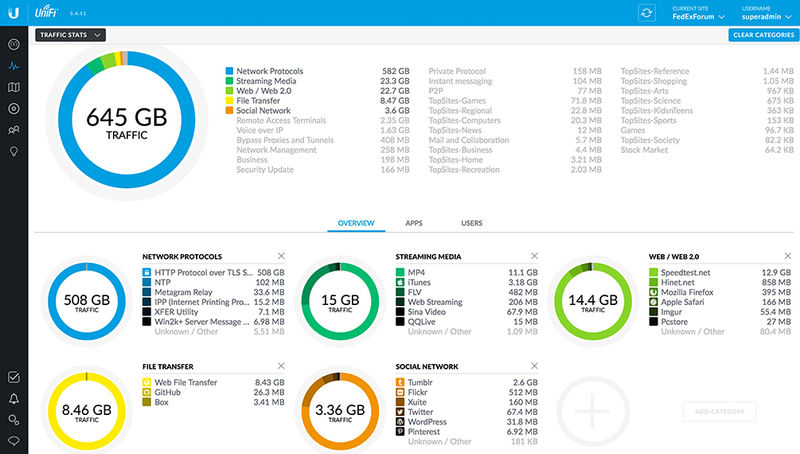Select the Box file transfer row
Viewport: 800px width, 454px height.
point(213,402)
